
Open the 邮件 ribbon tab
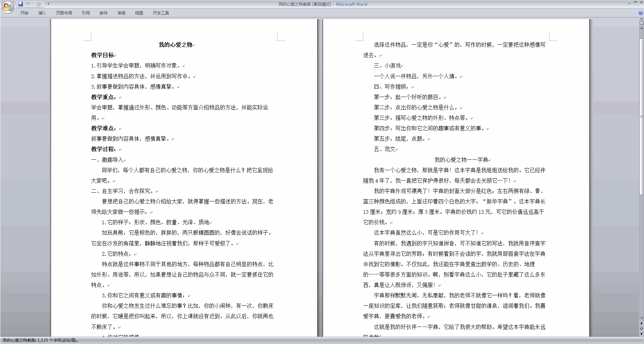point(104,13)
